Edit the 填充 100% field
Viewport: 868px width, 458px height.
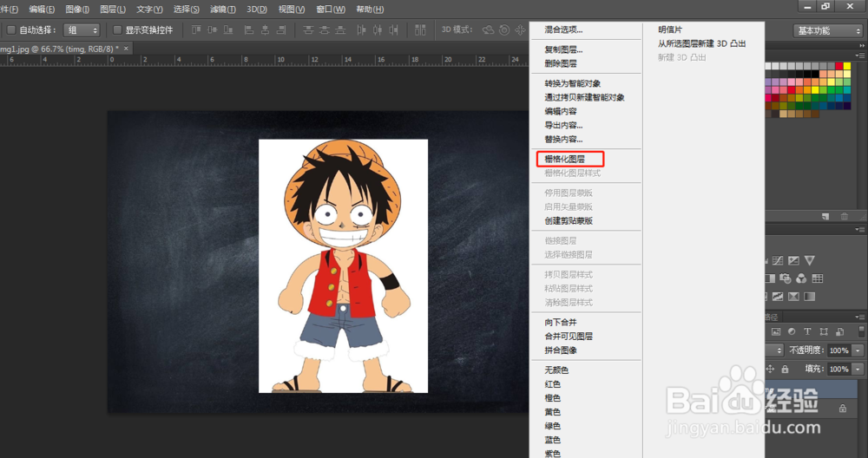(x=839, y=369)
